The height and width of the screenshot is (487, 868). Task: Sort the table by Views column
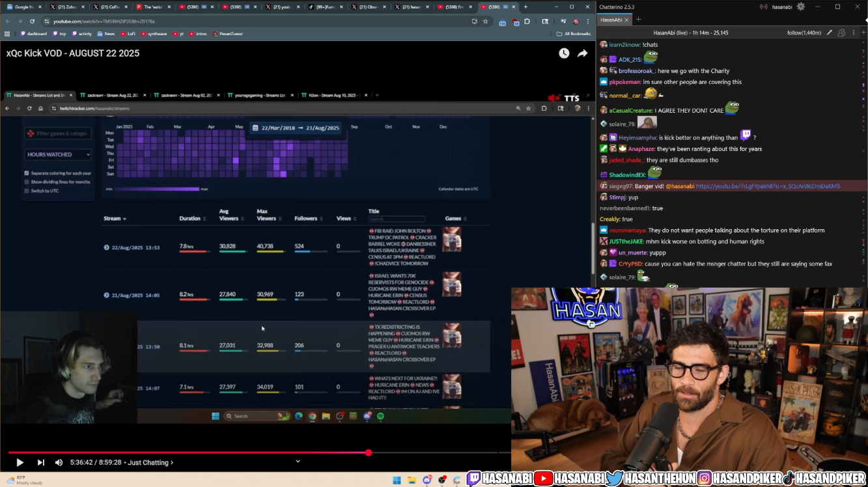[x=346, y=219]
